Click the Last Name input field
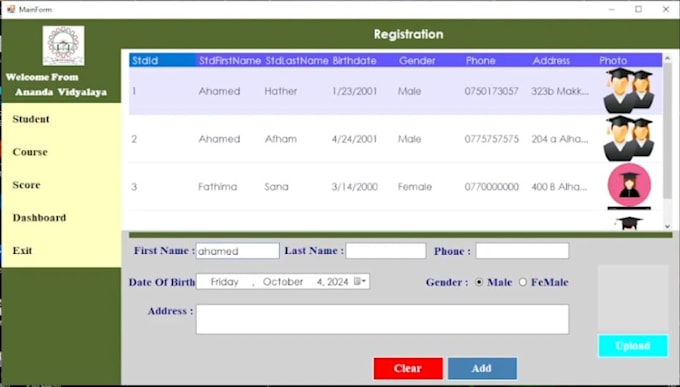This screenshot has width=680, height=387. click(386, 251)
